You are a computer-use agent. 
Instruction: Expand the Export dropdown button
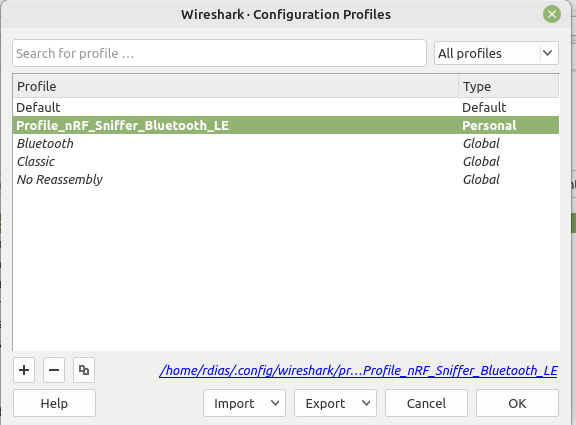coord(335,403)
